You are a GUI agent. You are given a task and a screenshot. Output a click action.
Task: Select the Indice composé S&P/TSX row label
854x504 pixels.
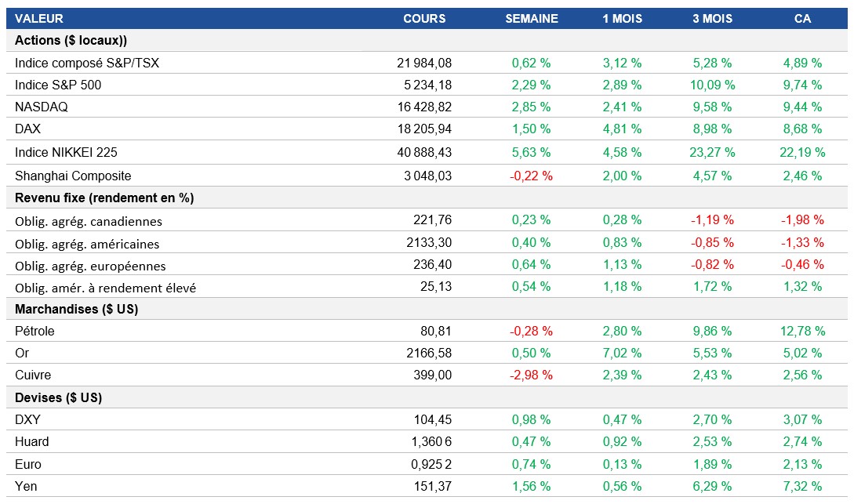[x=86, y=63]
